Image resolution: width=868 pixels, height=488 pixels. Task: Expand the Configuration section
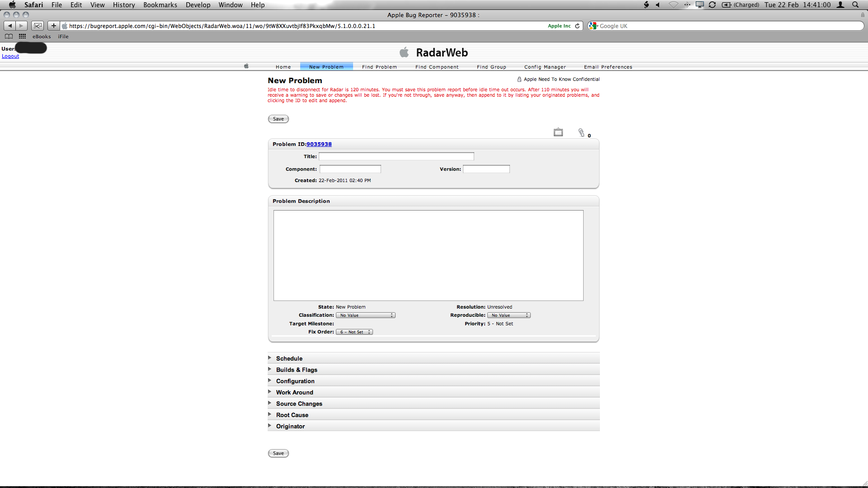click(x=434, y=381)
